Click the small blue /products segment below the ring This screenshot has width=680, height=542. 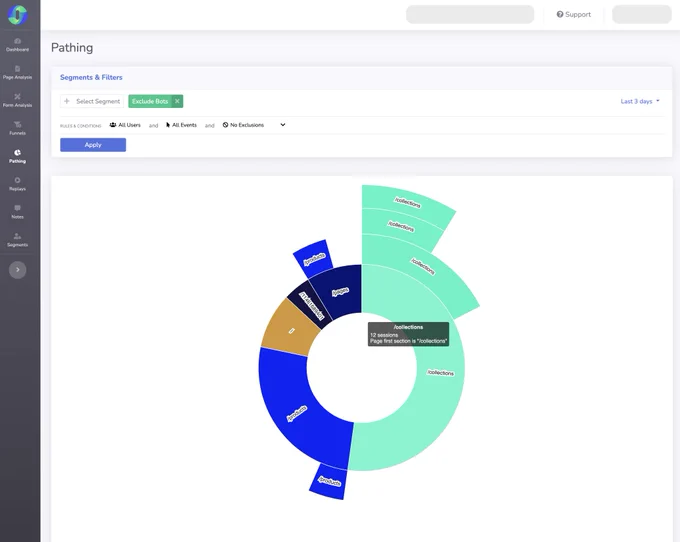(329, 481)
